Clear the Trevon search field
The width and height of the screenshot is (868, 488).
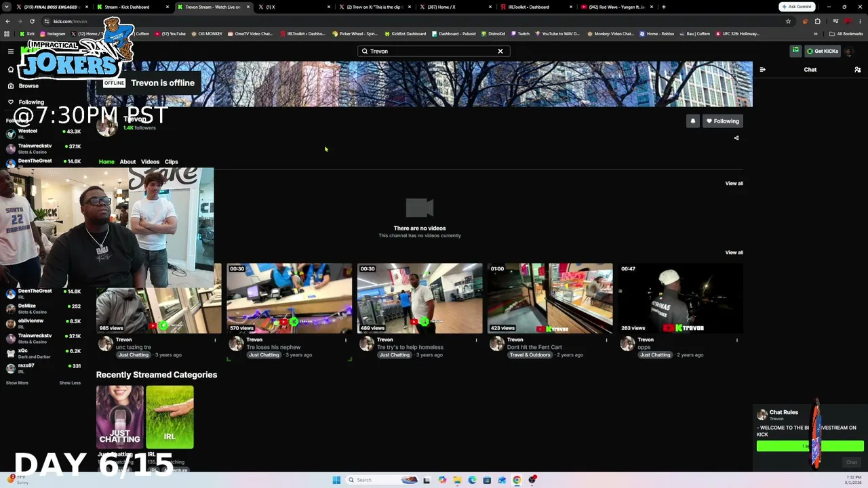point(500,52)
